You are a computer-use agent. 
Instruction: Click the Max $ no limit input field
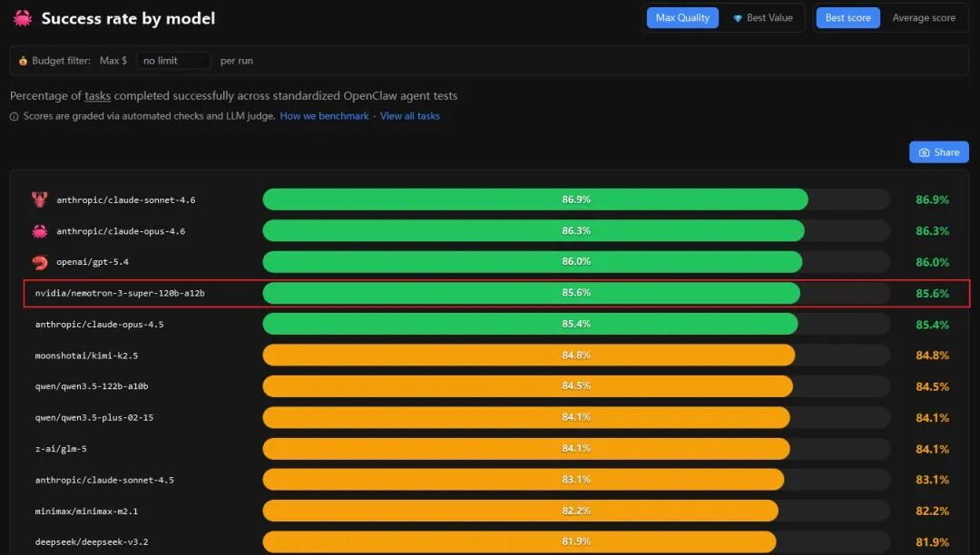pos(173,61)
